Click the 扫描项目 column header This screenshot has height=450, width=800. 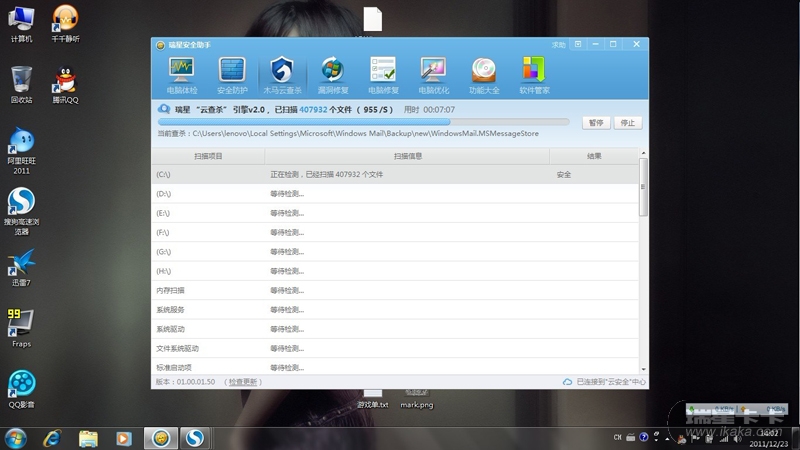pyautogui.click(x=208, y=156)
